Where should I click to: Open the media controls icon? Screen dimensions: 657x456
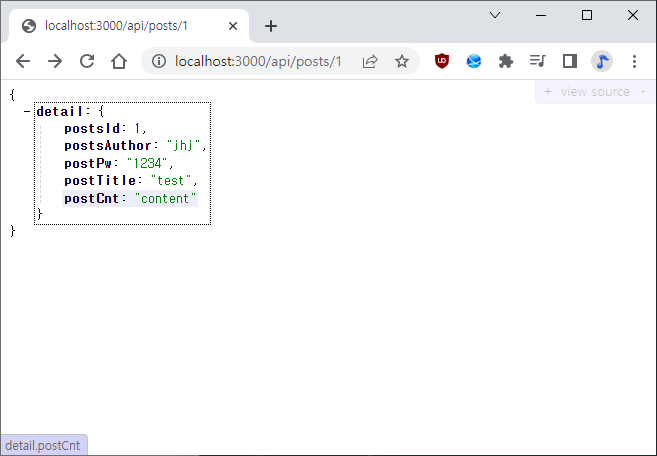click(x=538, y=61)
